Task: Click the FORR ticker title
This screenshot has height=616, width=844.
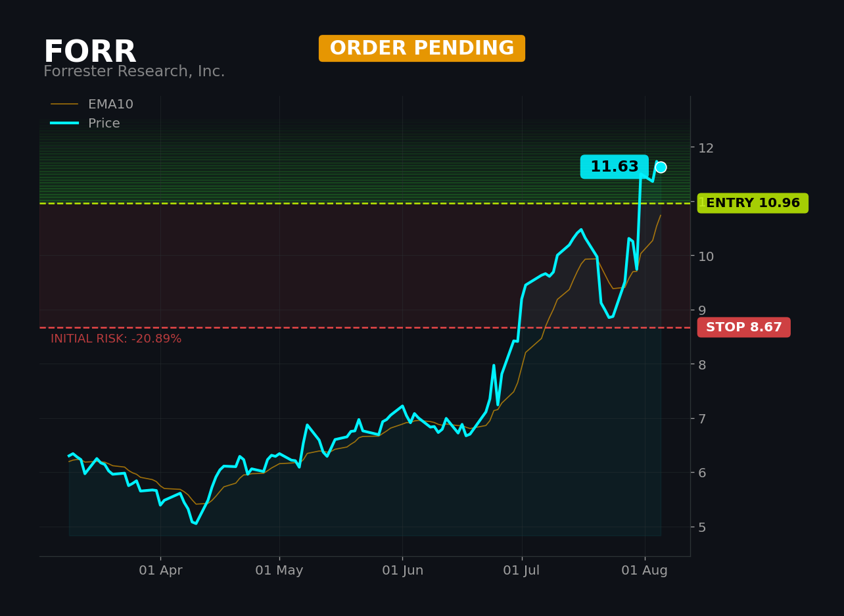Action: point(89,53)
